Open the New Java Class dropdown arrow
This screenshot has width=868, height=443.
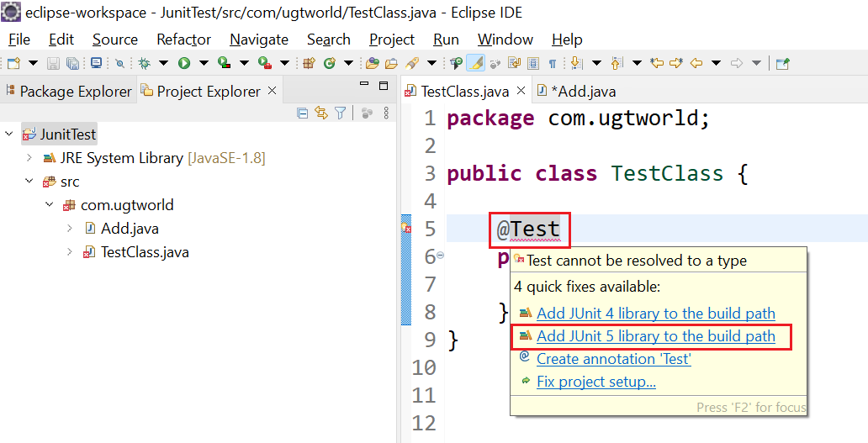(x=348, y=64)
